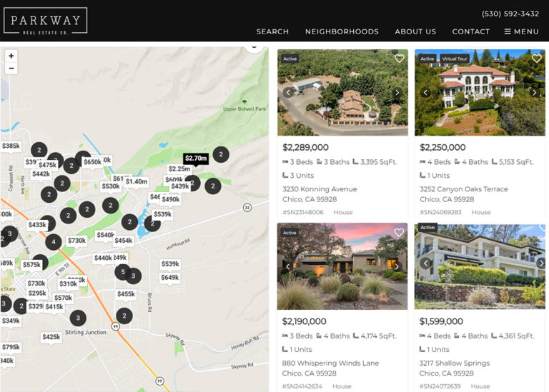549x392 pixels.
Task: Click the CONTACT link
Action: (470, 31)
